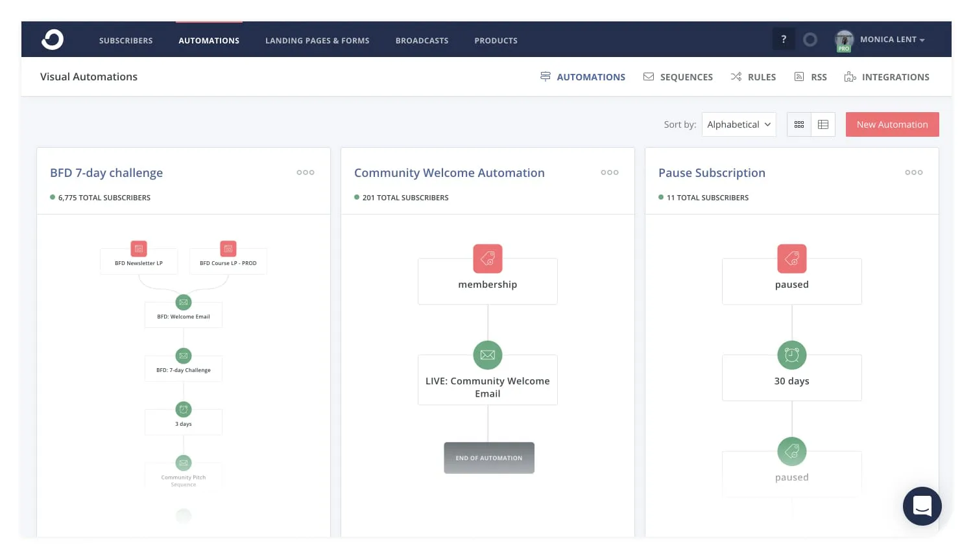The height and width of the screenshot is (560, 973).
Task: Click the ConvertKit logo
Action: click(x=52, y=39)
